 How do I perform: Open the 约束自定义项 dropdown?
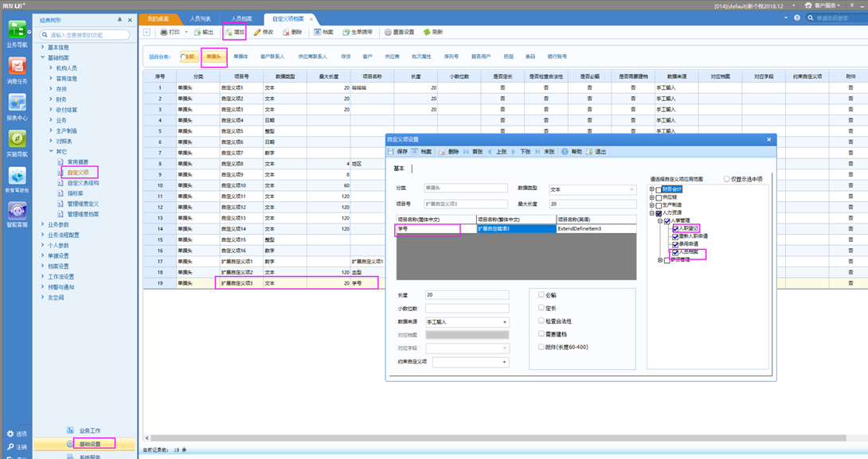[x=504, y=362]
